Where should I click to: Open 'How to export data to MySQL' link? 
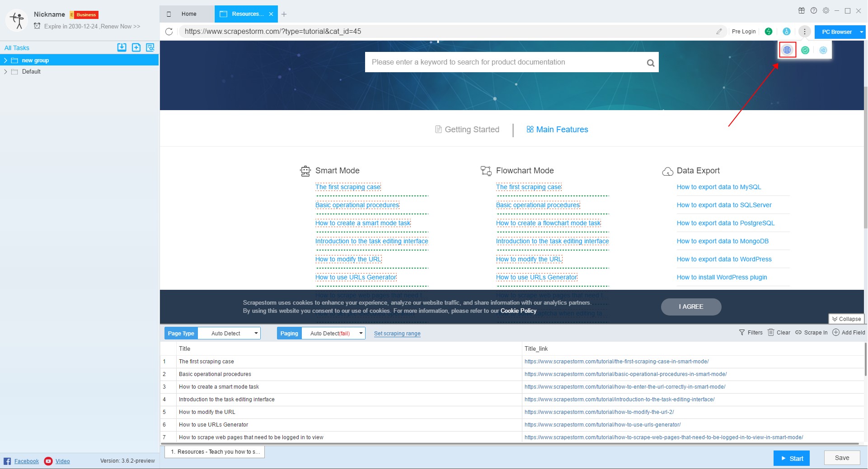pos(718,187)
